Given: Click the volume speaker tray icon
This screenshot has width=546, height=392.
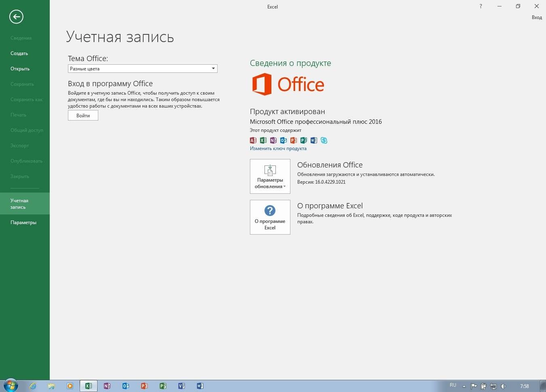Looking at the screenshot, I should pyautogui.click(x=503, y=386).
